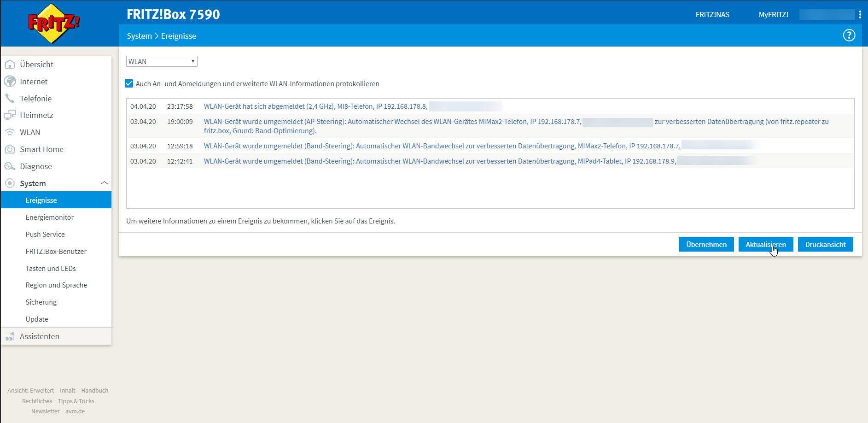868x423 pixels.
Task: Select Update submenu item
Action: click(x=37, y=319)
